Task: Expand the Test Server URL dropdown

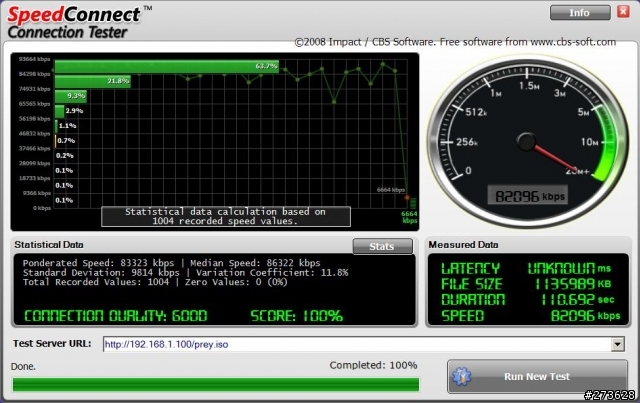Action: tap(618, 344)
